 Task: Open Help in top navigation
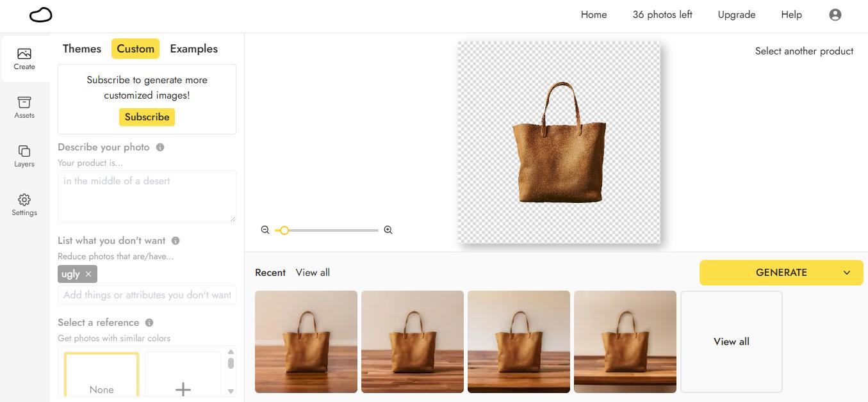click(x=792, y=15)
